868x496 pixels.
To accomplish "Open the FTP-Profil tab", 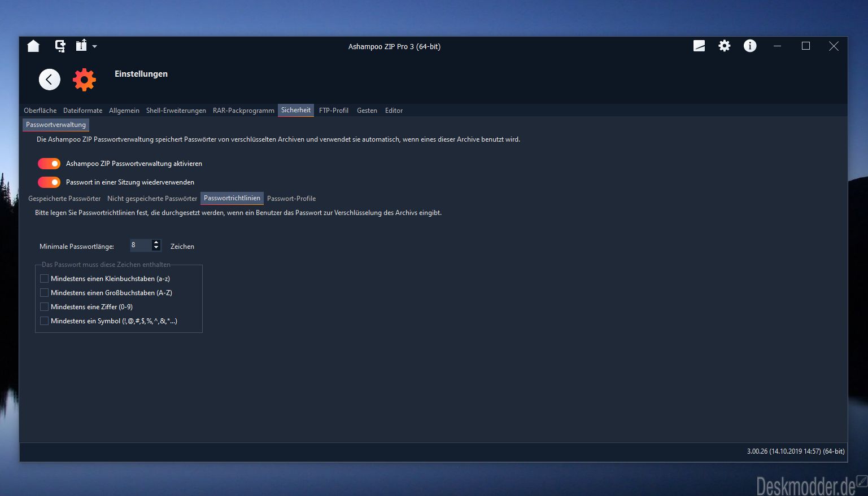I will (334, 111).
